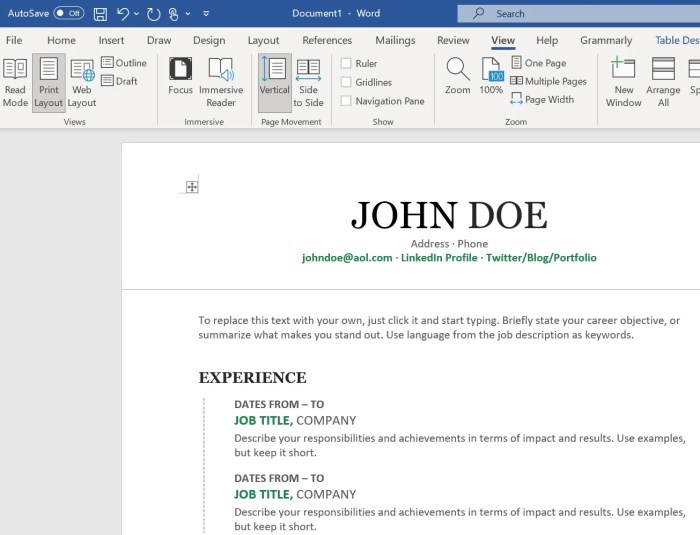Click the johndoe@aol.com email link
This screenshot has height=535, width=700.
click(x=347, y=258)
